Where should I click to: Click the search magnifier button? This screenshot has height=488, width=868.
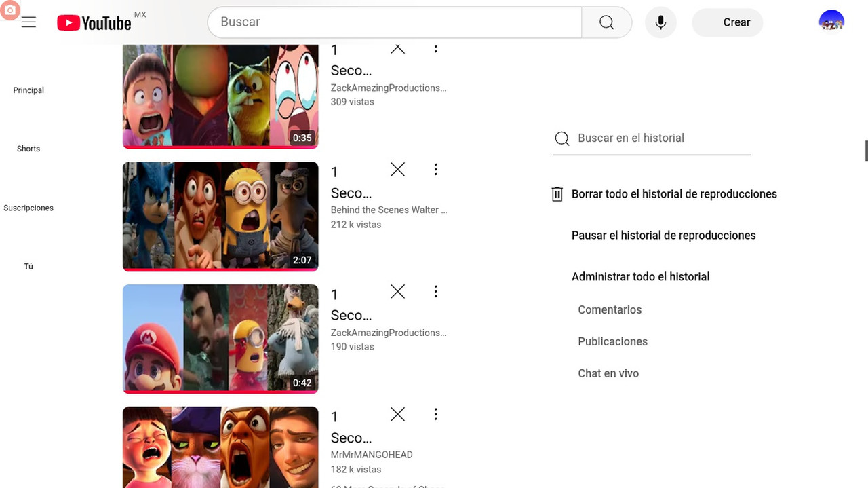pos(607,22)
